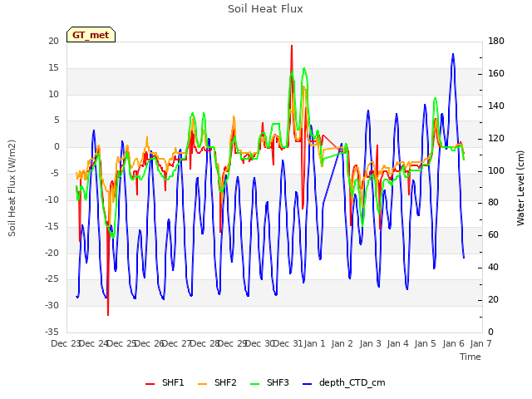Click the 160 label on right axis
The height and width of the screenshot is (399, 532).
(x=496, y=74)
